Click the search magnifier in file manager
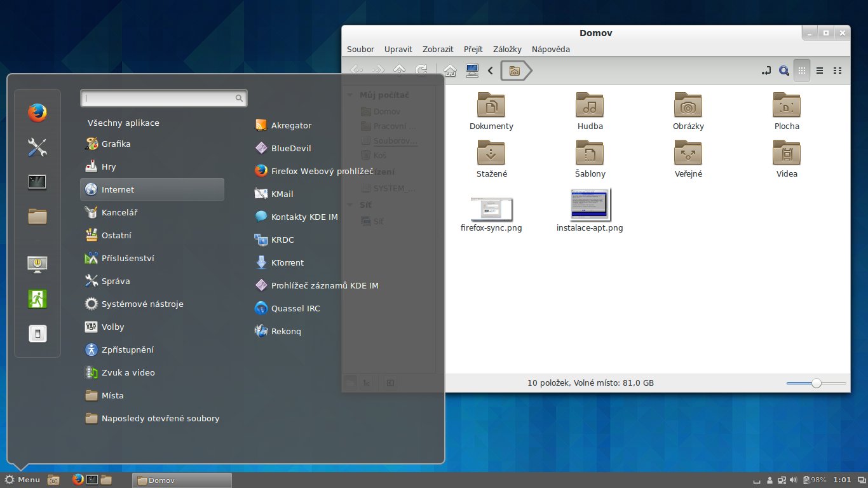 tap(784, 71)
